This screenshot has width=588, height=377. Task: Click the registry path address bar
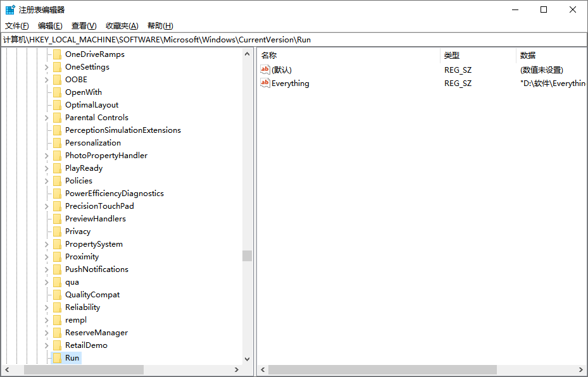pyautogui.click(x=294, y=40)
